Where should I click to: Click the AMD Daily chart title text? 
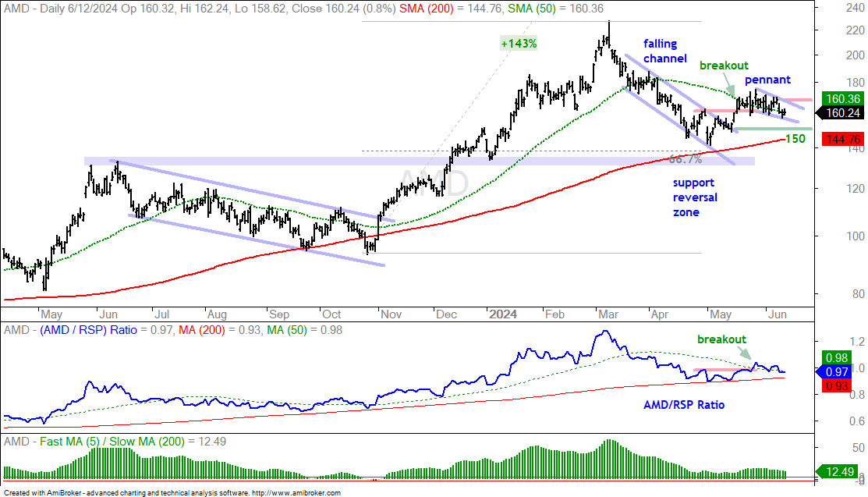[x=200, y=9]
